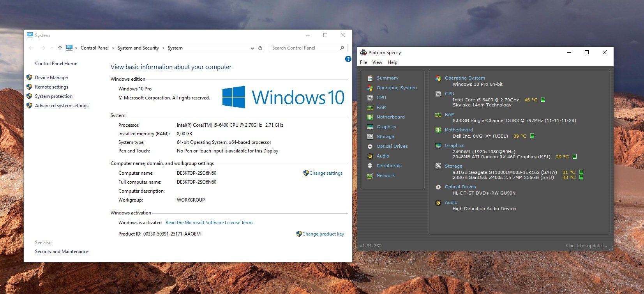Click the Peripherals mouse icon in Speccy sidebar
644x294 pixels.
coord(370,166)
